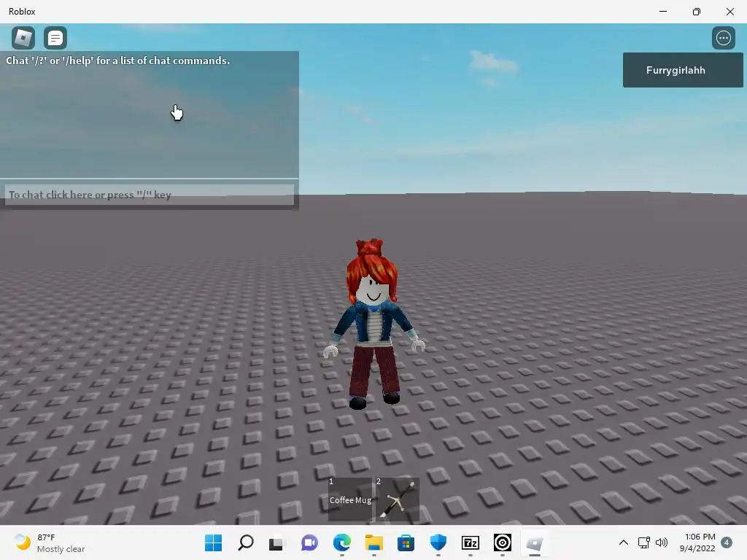Launch the Chat app from taskbar
Screen dimensions: 747x560
click(309, 542)
